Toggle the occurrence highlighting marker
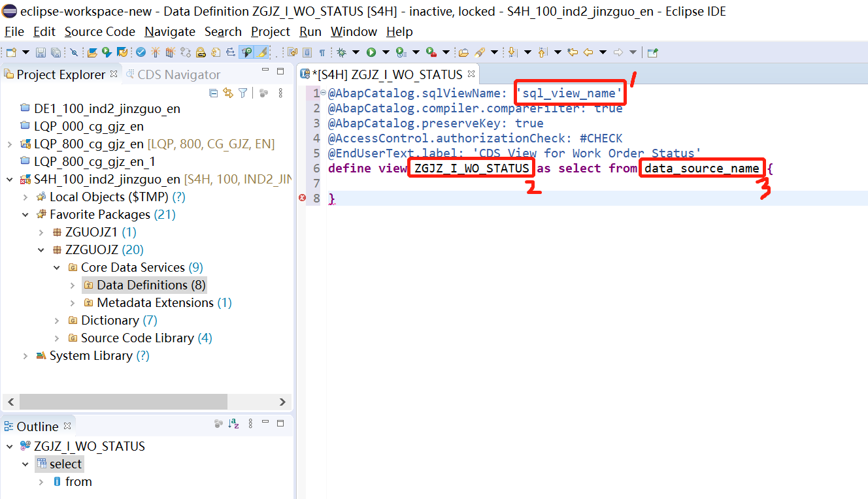 [262, 52]
